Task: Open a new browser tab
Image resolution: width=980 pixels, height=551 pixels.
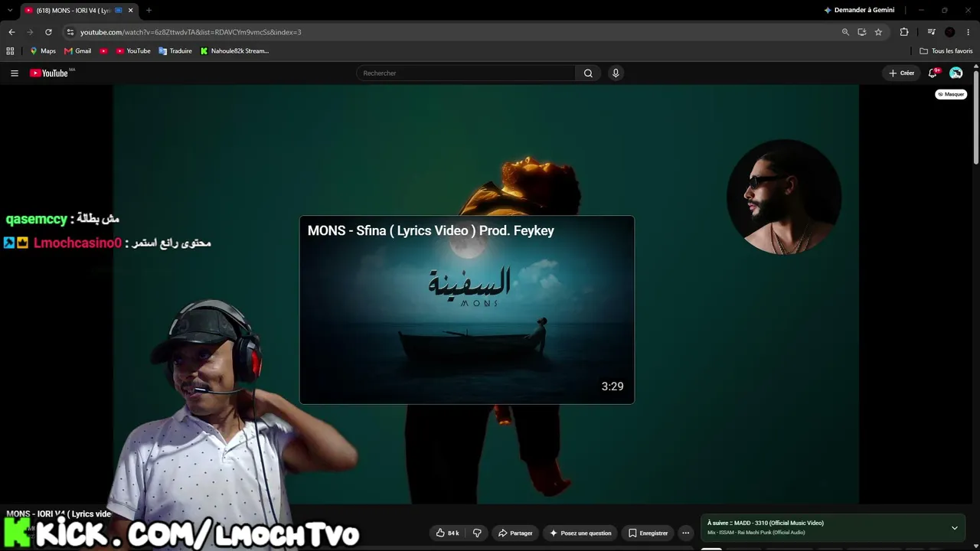Action: point(149,10)
